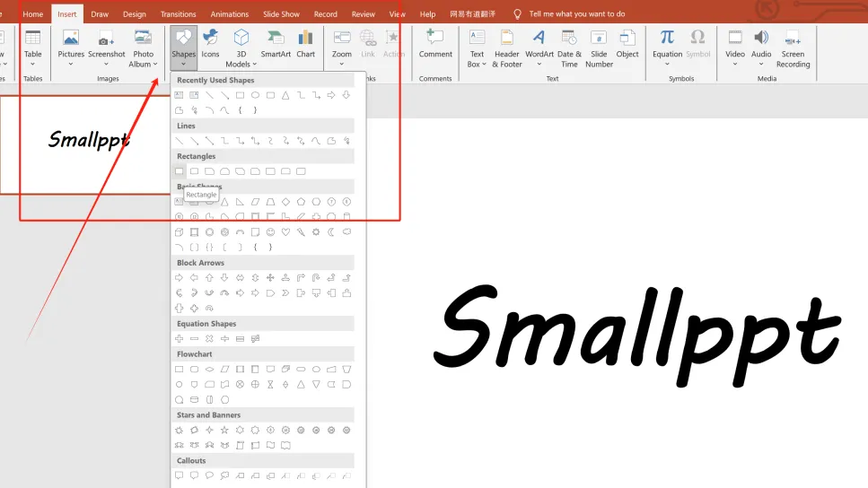
Task: Open Header & Footer settings
Action: [x=506, y=48]
